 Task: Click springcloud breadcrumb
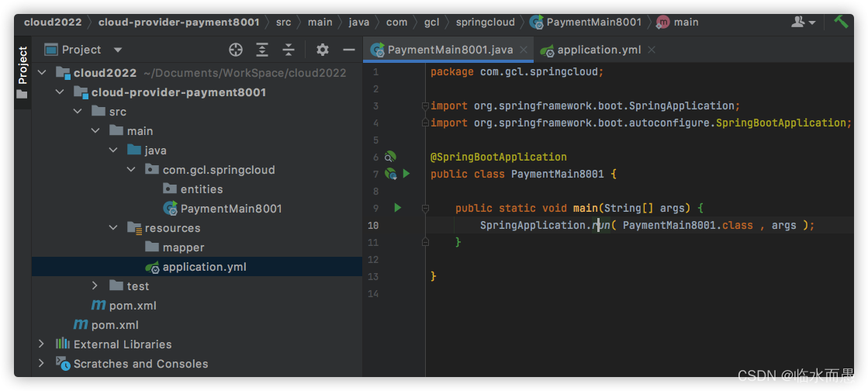coord(485,22)
